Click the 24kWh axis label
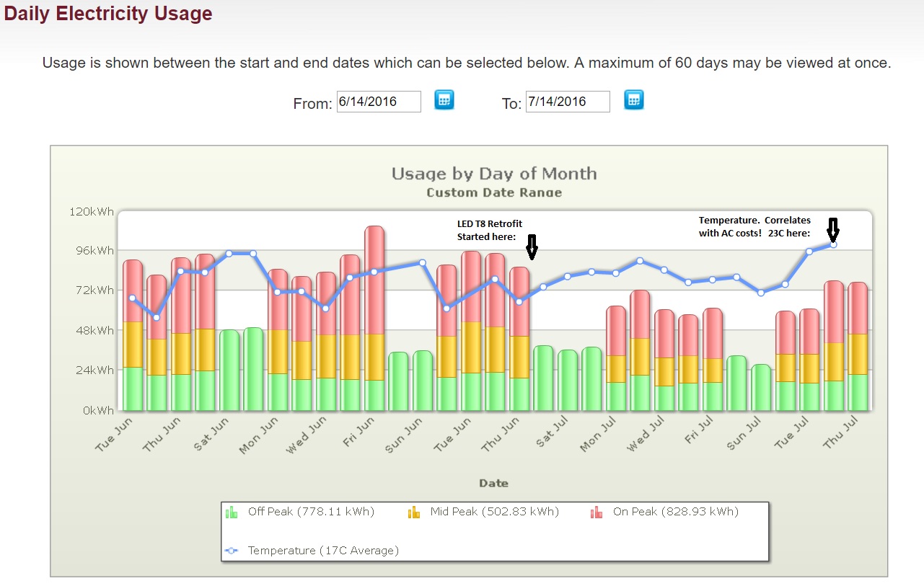This screenshot has height=586, width=924. tap(94, 370)
